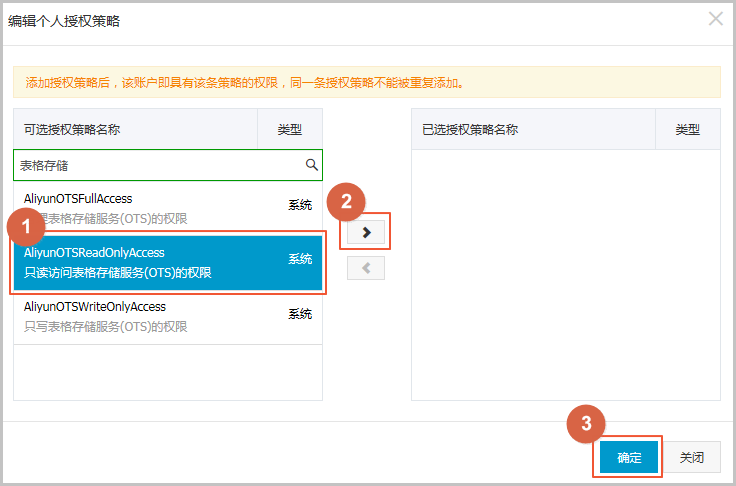Click the 关闭 button
The height and width of the screenshot is (486, 736).
point(692,457)
